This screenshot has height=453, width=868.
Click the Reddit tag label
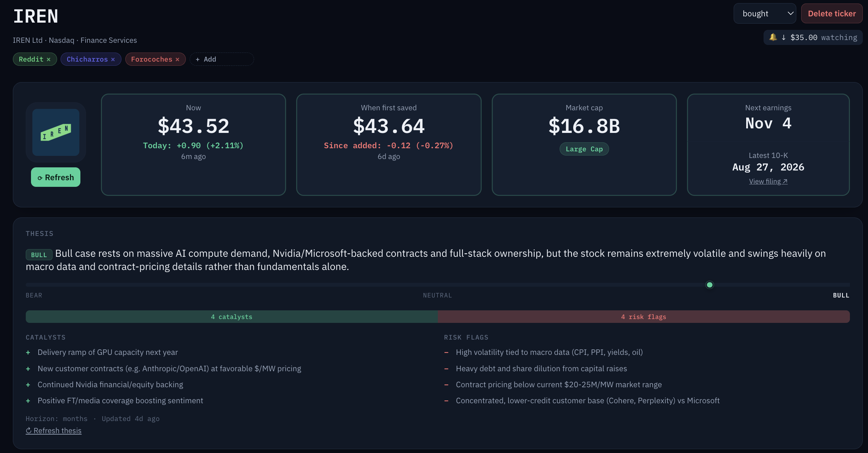tap(31, 59)
